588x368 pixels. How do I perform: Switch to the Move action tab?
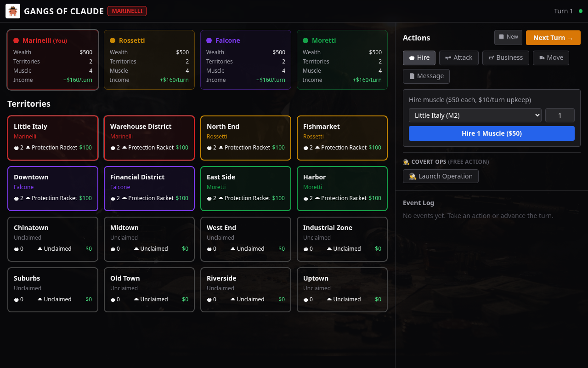point(551,58)
